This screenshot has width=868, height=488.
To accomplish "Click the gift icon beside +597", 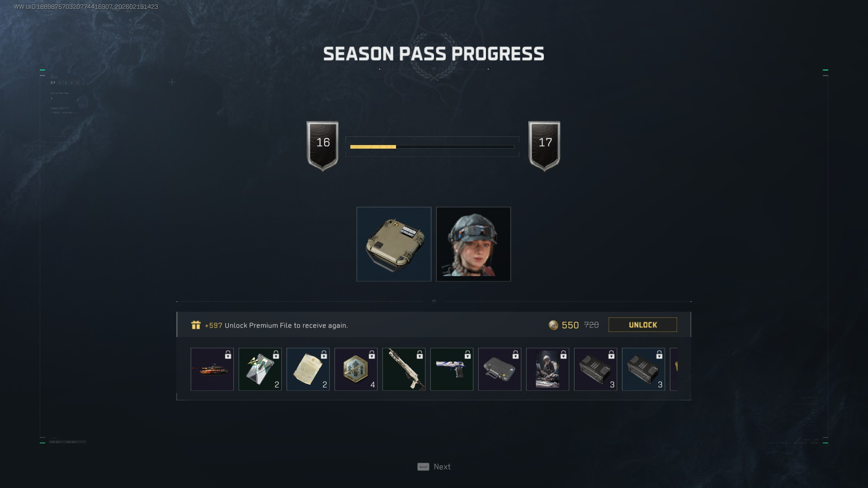I will coord(196,325).
